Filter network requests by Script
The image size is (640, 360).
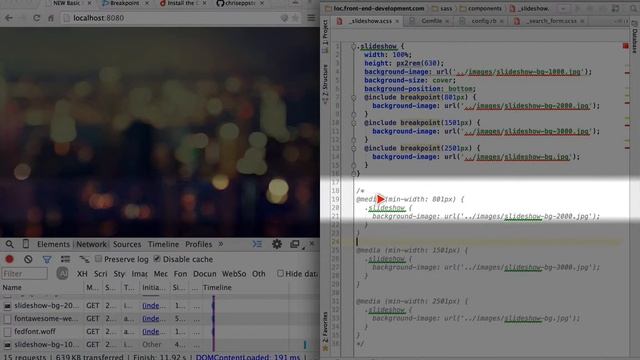pyautogui.click(x=100, y=273)
